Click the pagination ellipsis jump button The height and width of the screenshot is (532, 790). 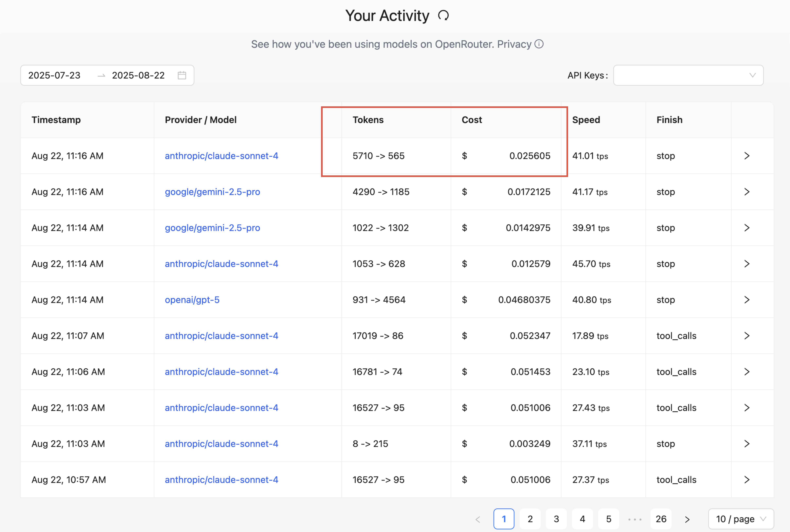[x=635, y=519]
